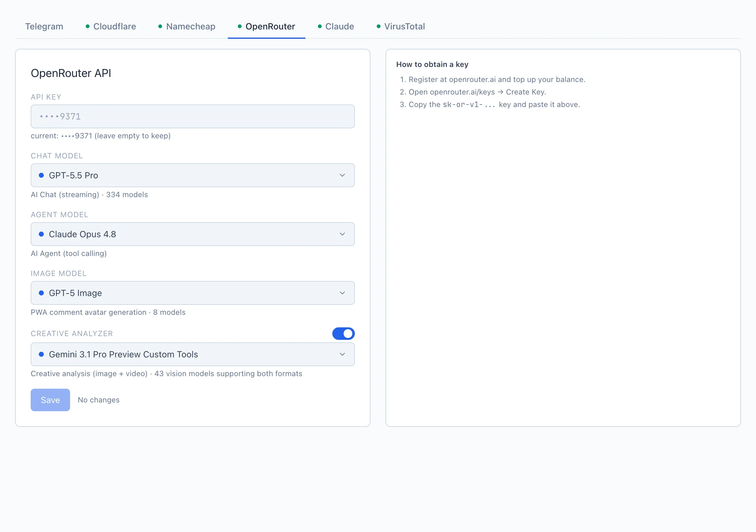Click the 'CREATIVE ANALYZER' label

pyautogui.click(x=72, y=334)
